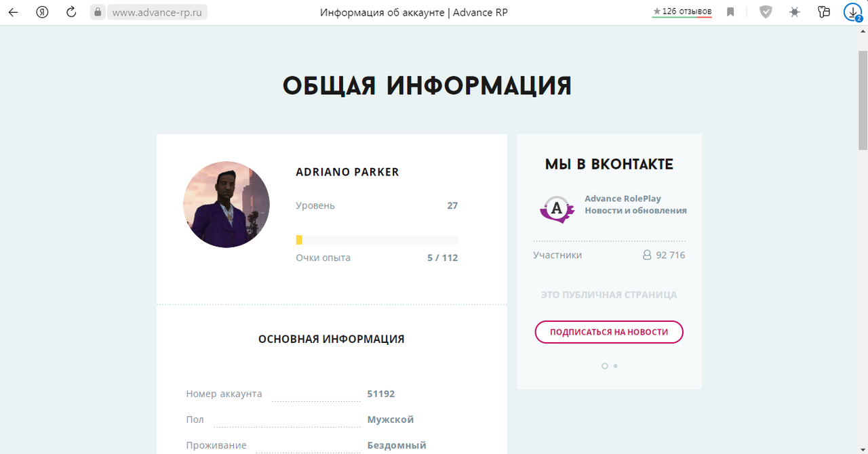Open the Yandex home button
The width and height of the screenshot is (868, 454).
pos(42,12)
